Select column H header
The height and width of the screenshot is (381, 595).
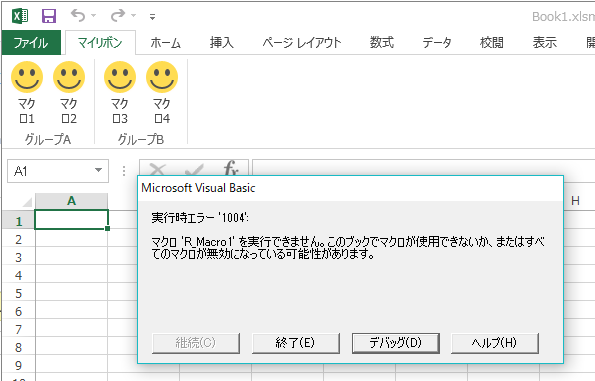575,201
